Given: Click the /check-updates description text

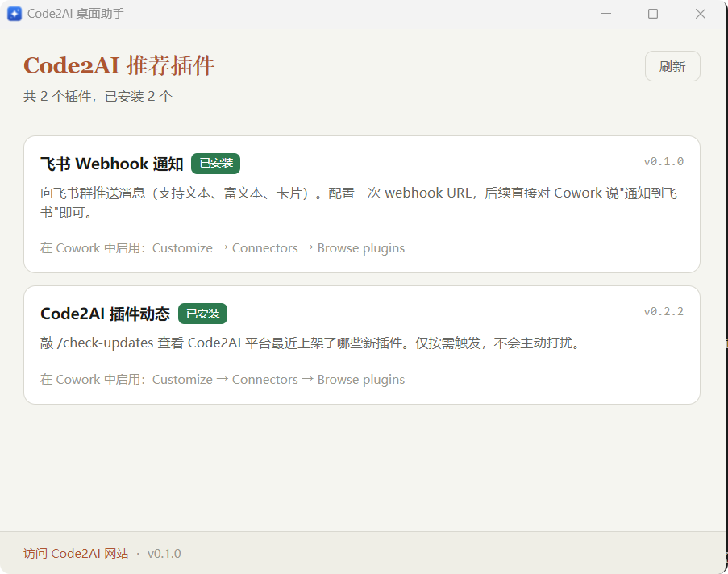Looking at the screenshot, I should coord(310,343).
